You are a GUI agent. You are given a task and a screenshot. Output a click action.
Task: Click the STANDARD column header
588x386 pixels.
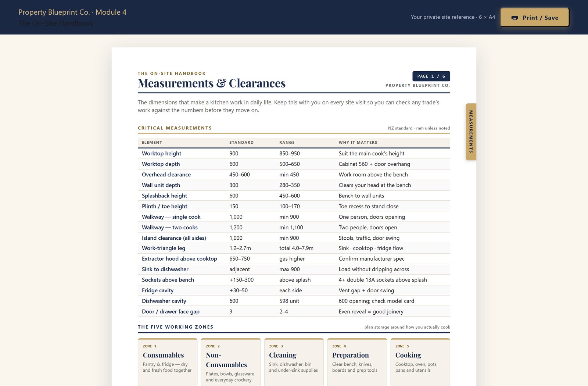tap(241, 143)
